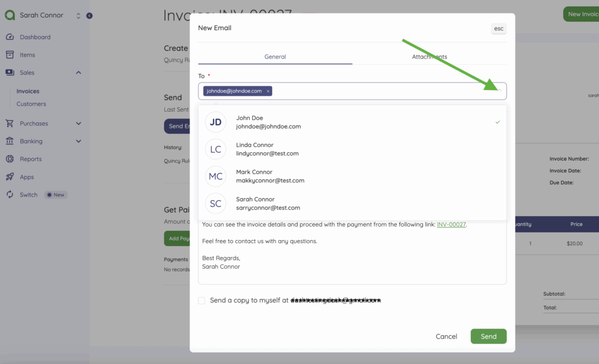Click the green Send button
The image size is (599, 364).
[488, 337]
